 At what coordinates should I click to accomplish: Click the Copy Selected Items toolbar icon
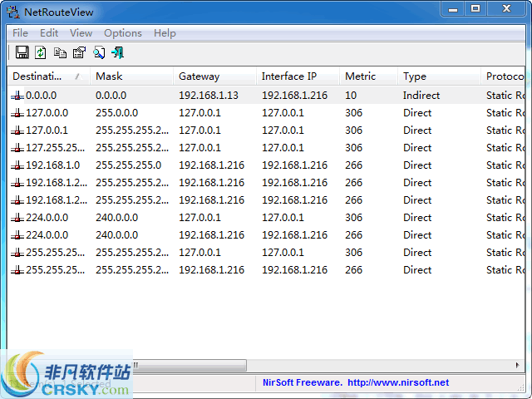[60, 52]
